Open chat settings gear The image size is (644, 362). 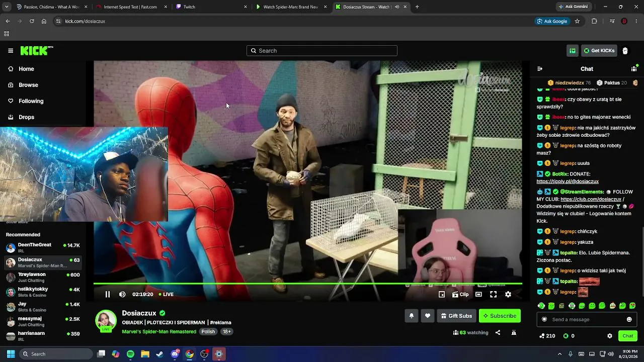click(x=610, y=336)
